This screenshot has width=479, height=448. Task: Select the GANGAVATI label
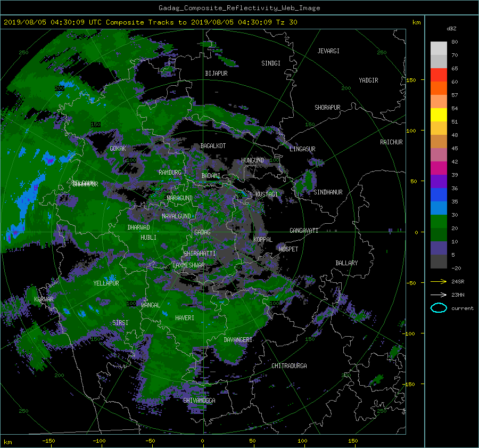[304, 231]
